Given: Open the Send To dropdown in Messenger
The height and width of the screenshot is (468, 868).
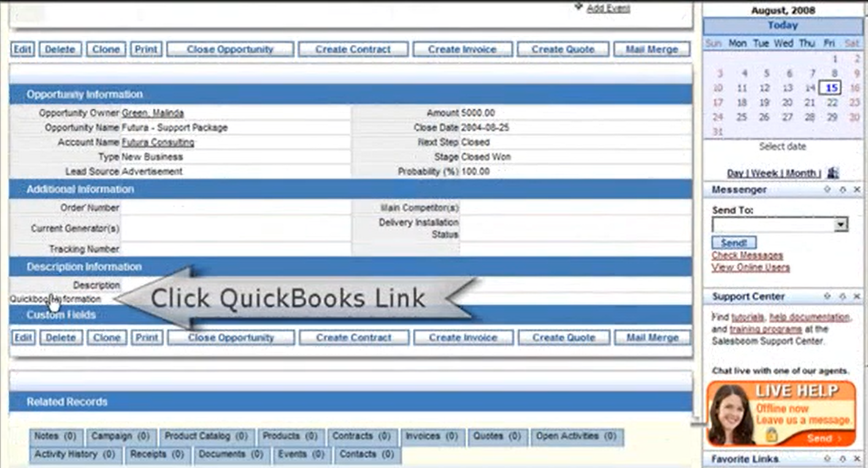Looking at the screenshot, I should (x=841, y=225).
